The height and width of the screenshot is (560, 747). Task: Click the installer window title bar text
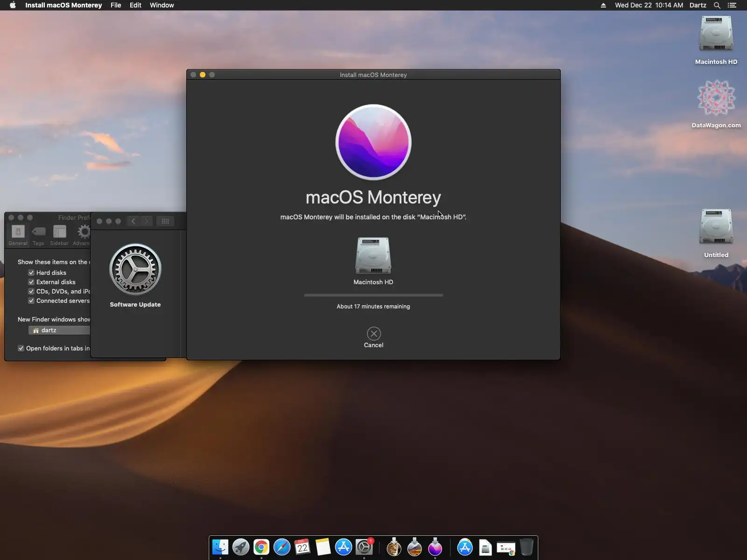click(x=373, y=75)
